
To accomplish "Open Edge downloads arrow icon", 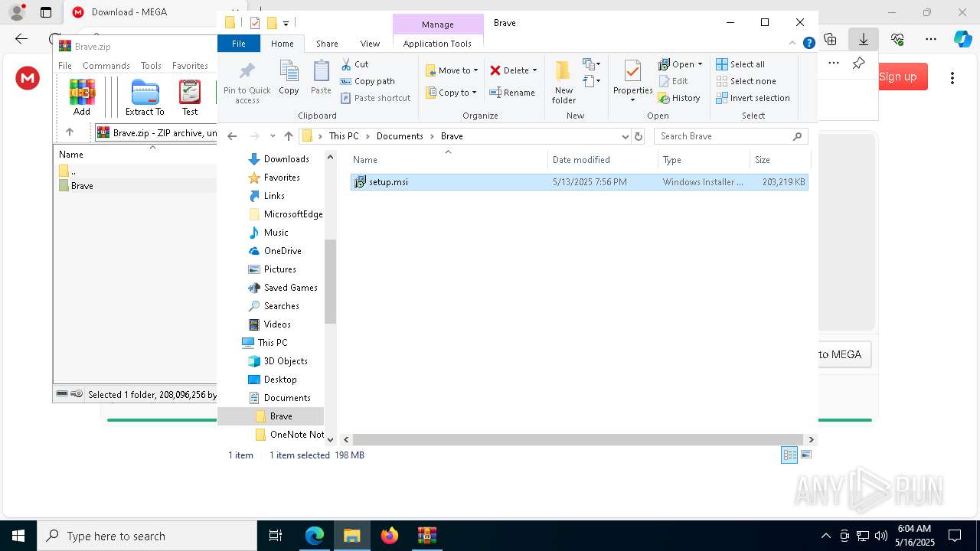I will click(863, 39).
